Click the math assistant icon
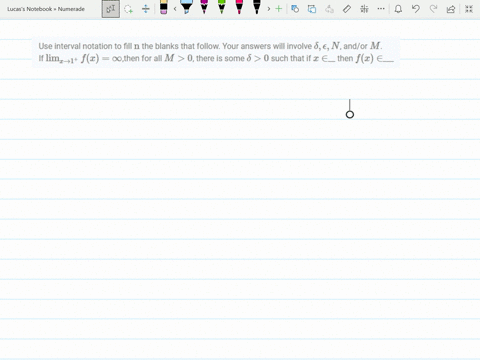Image resolution: width=480 pixels, height=360 pixels. click(x=364, y=9)
